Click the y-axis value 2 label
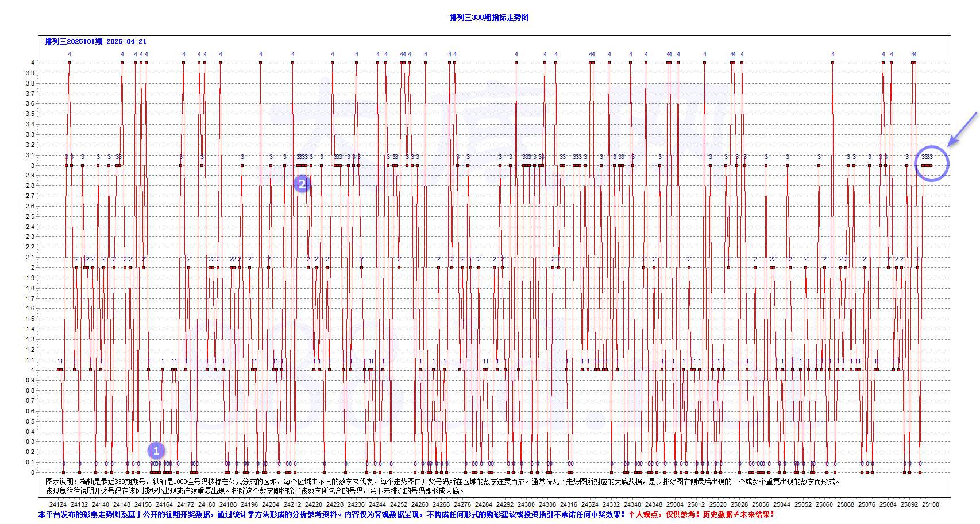 (x=33, y=267)
